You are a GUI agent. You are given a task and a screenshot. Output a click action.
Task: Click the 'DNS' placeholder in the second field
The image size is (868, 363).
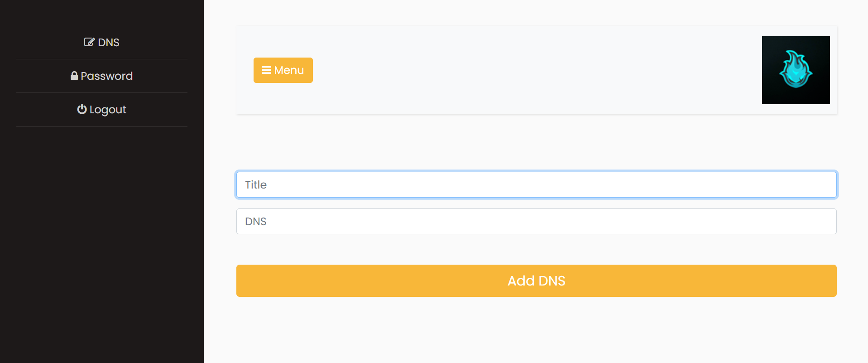click(256, 222)
